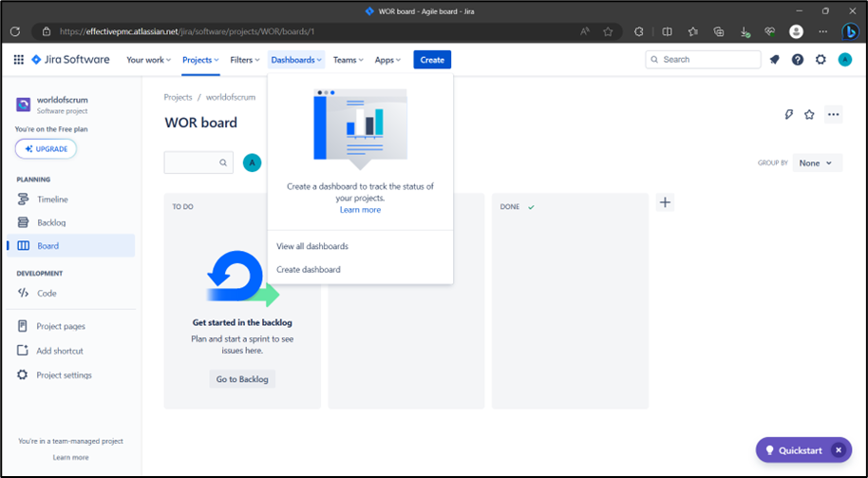The width and height of the screenshot is (868, 478).
Task: Add page to browser favorites star
Action: click(x=608, y=31)
